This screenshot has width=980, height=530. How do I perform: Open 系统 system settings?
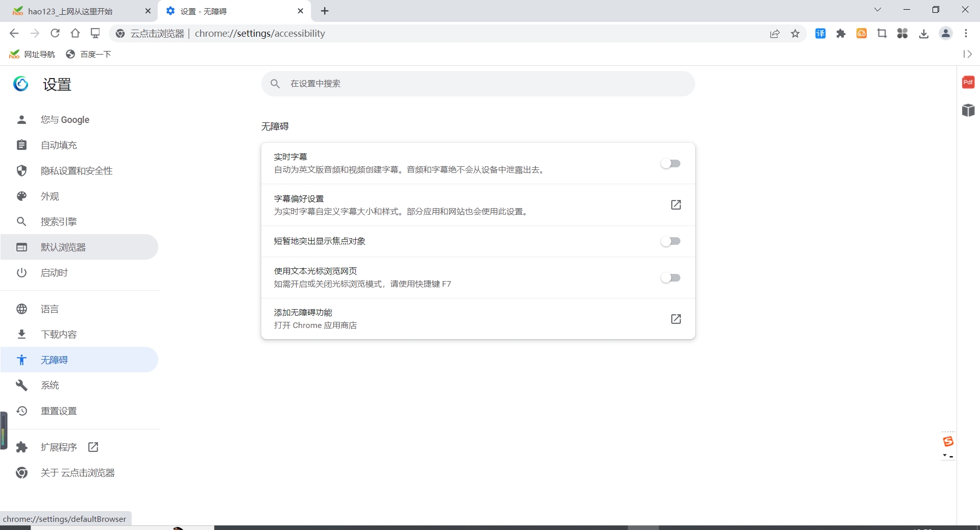point(79,385)
